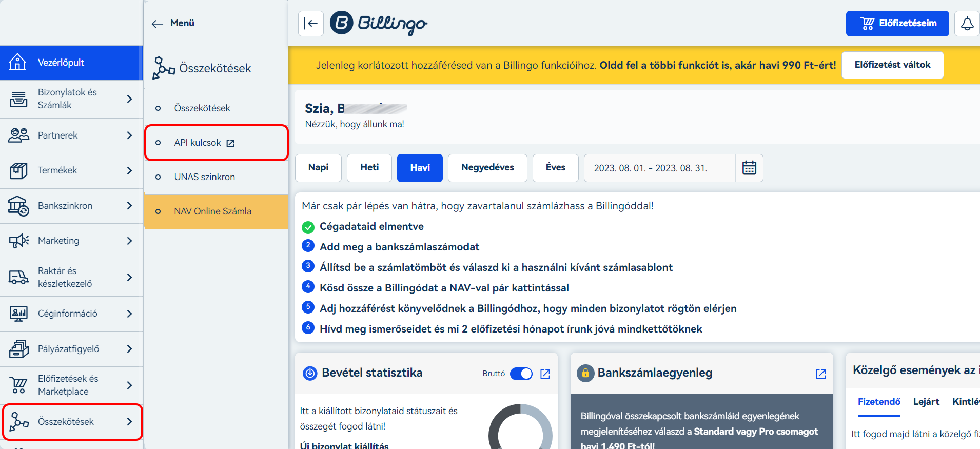The width and height of the screenshot is (980, 449).
Task: Expand the Raktár és készletkezelő chevron
Action: coord(129,277)
